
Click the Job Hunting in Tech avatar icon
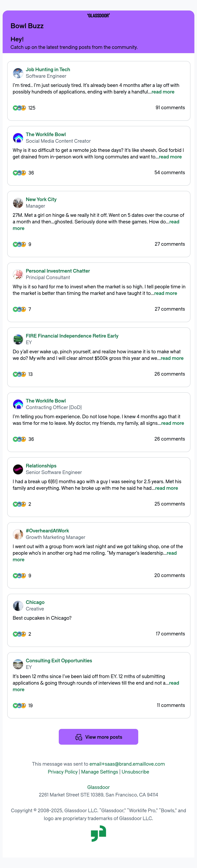(18, 73)
